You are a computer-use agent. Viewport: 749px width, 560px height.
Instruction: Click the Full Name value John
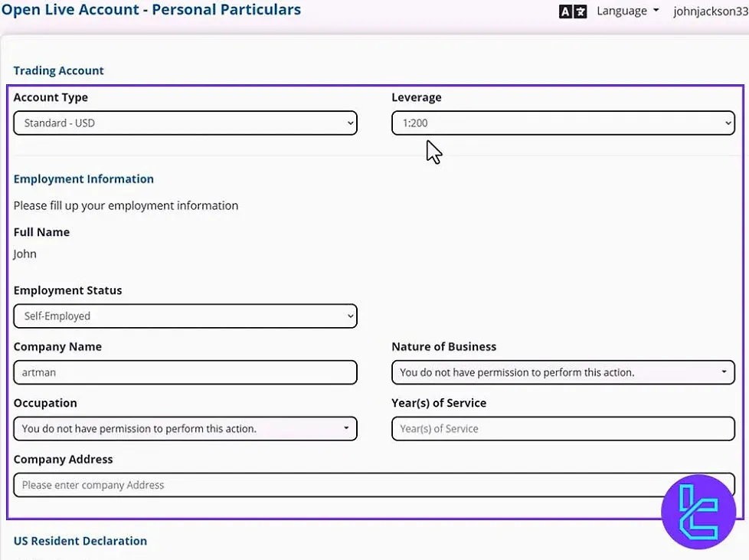click(x=25, y=254)
